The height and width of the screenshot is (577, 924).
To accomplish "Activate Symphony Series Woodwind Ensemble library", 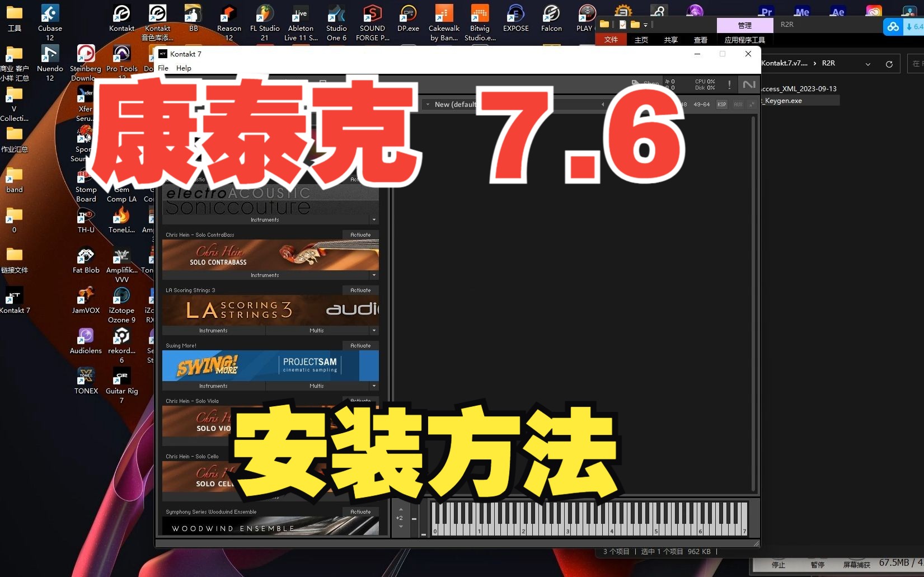I will [360, 512].
